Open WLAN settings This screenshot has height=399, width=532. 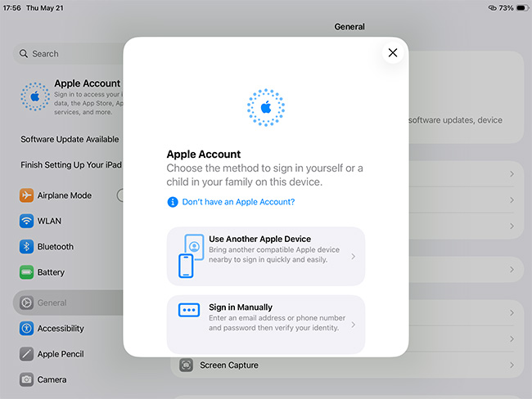coord(68,221)
